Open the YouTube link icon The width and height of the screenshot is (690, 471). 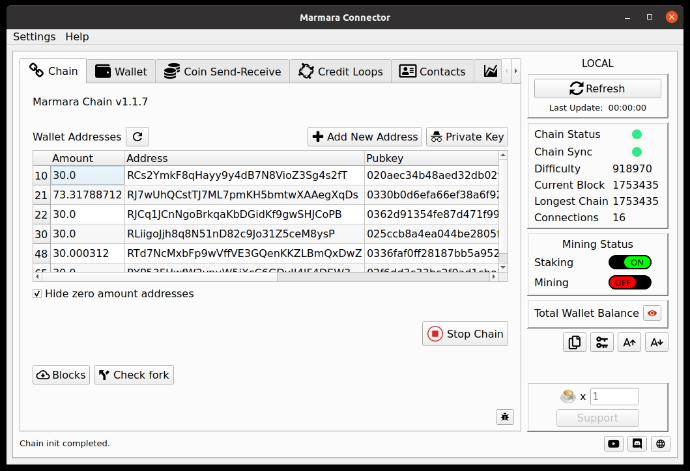(613, 444)
